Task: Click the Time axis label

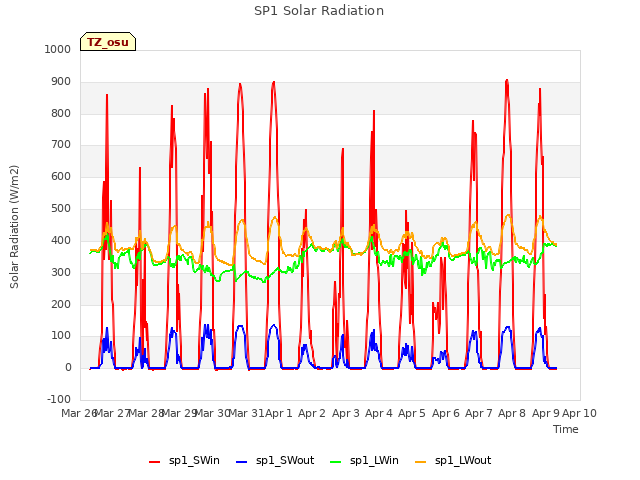Action: pos(566,429)
